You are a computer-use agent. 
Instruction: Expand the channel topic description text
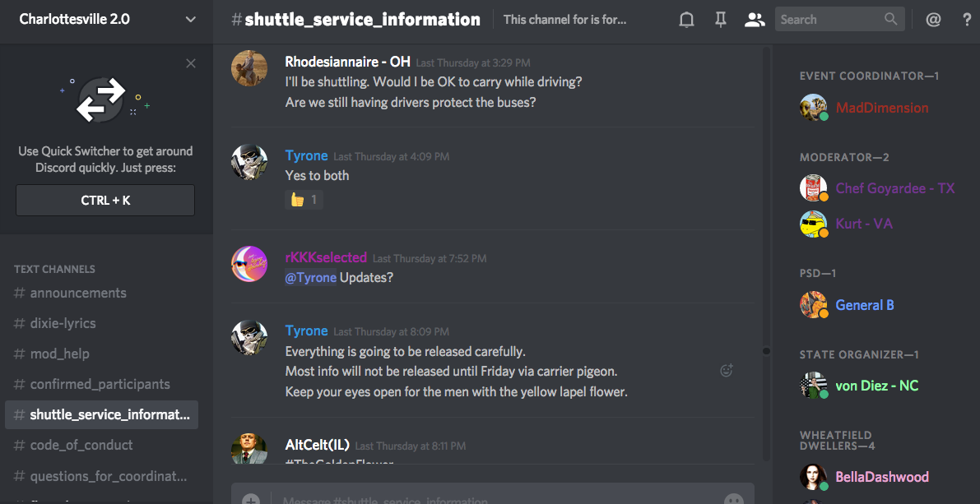click(x=564, y=20)
